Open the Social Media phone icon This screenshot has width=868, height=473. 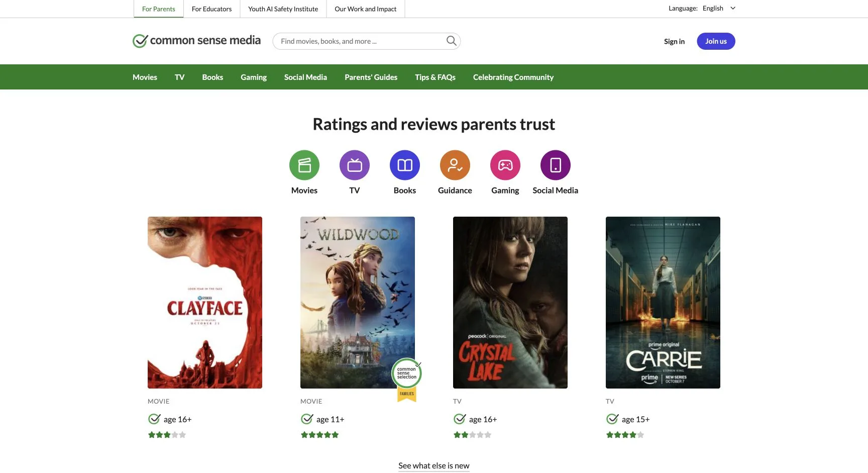point(556,165)
